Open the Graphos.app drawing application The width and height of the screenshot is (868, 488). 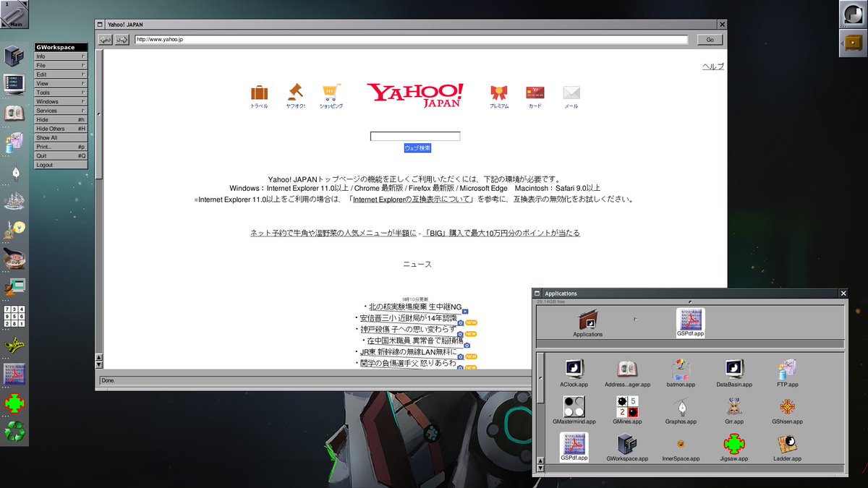681,405
